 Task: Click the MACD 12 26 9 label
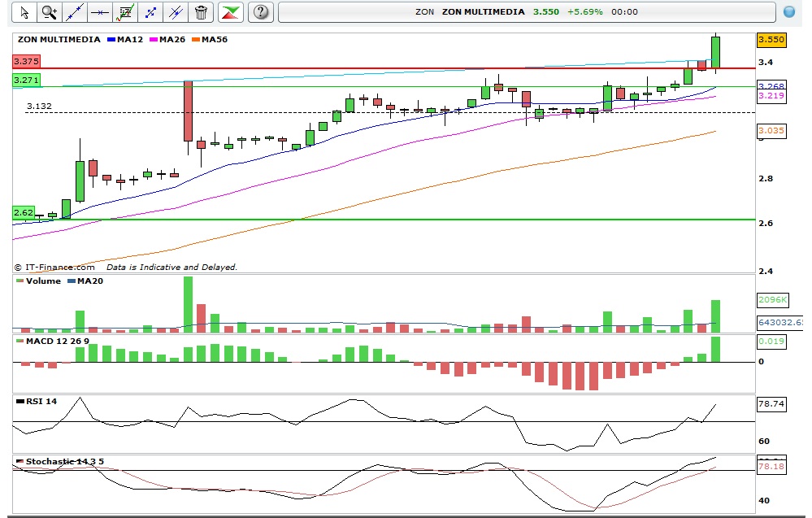coord(53,341)
